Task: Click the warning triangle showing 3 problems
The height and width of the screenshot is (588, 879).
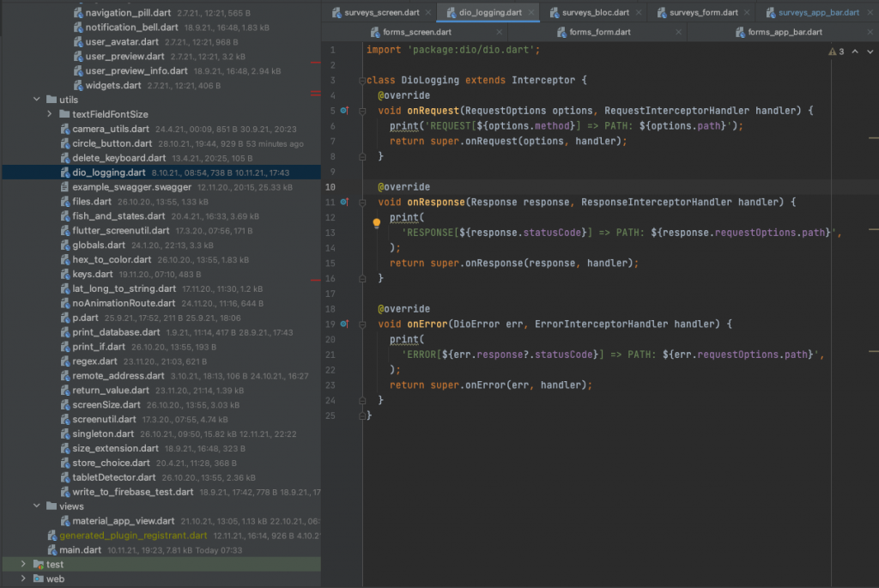Action: [x=834, y=51]
